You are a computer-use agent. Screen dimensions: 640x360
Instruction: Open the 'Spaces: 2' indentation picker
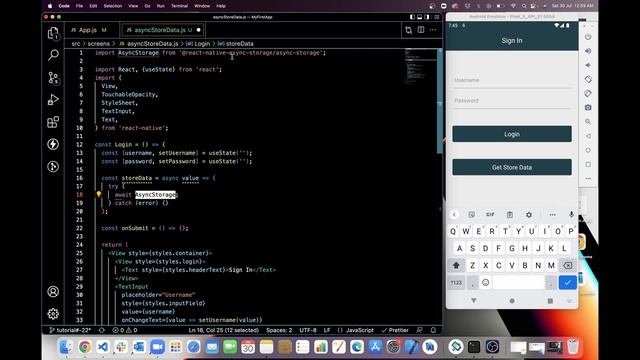pyautogui.click(x=279, y=330)
